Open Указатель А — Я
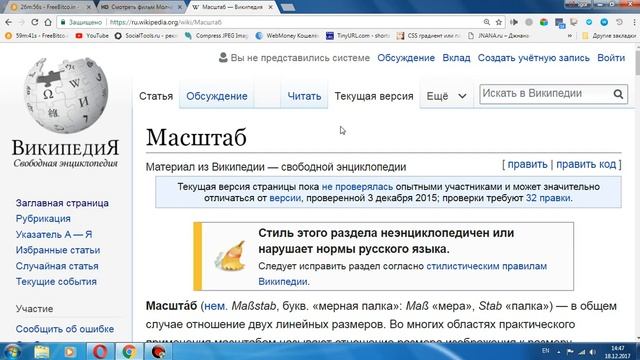 [54, 235]
